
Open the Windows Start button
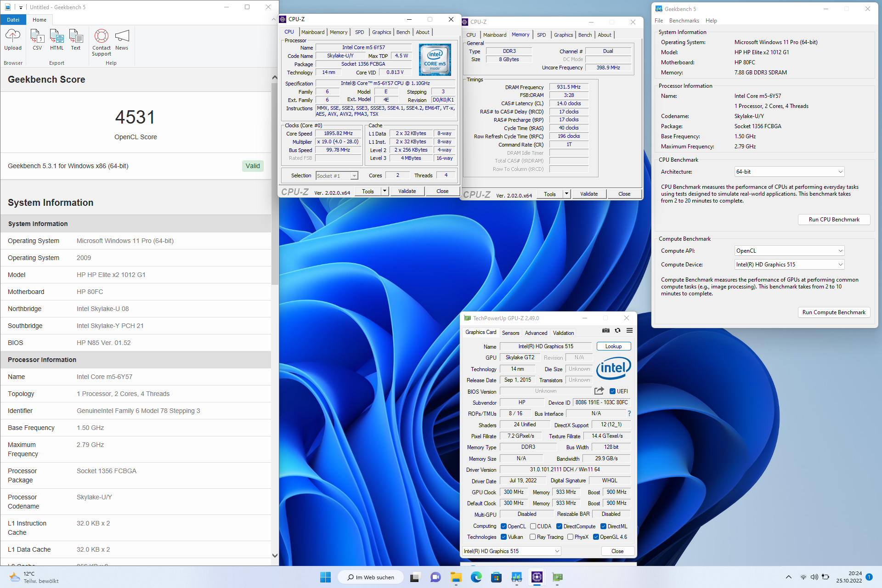click(326, 577)
